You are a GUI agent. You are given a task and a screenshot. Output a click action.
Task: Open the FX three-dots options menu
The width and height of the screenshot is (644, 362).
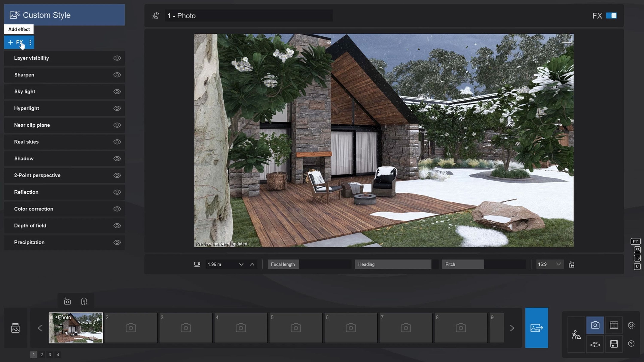coord(30,42)
